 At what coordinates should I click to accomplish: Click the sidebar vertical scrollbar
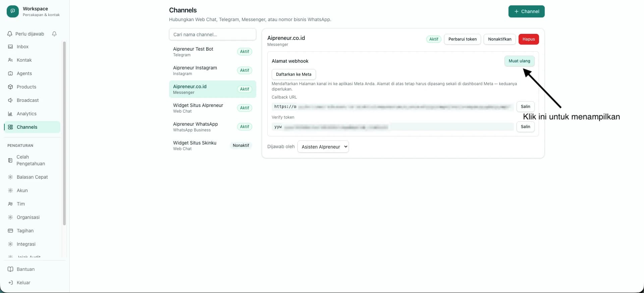click(64, 133)
